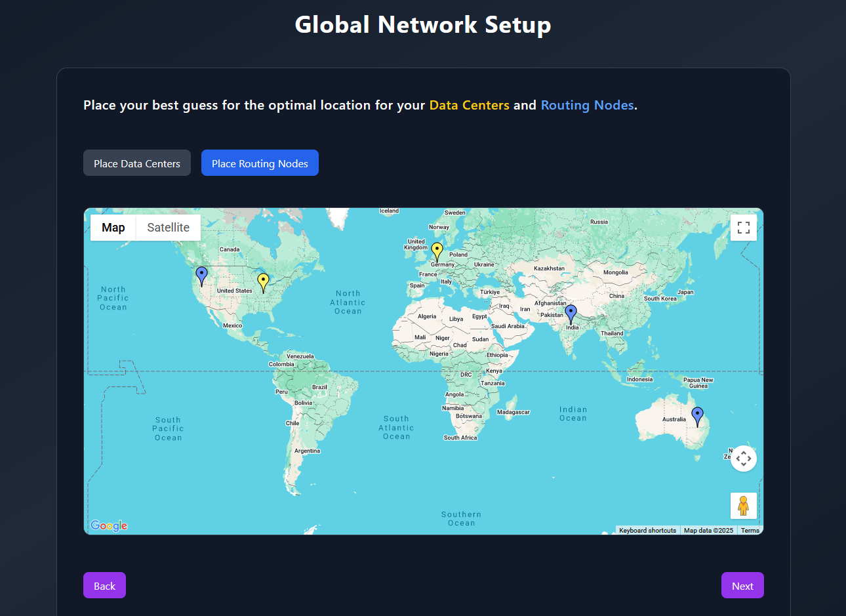
Task: Click the Argentina label on the map
Action: pyautogui.click(x=307, y=451)
